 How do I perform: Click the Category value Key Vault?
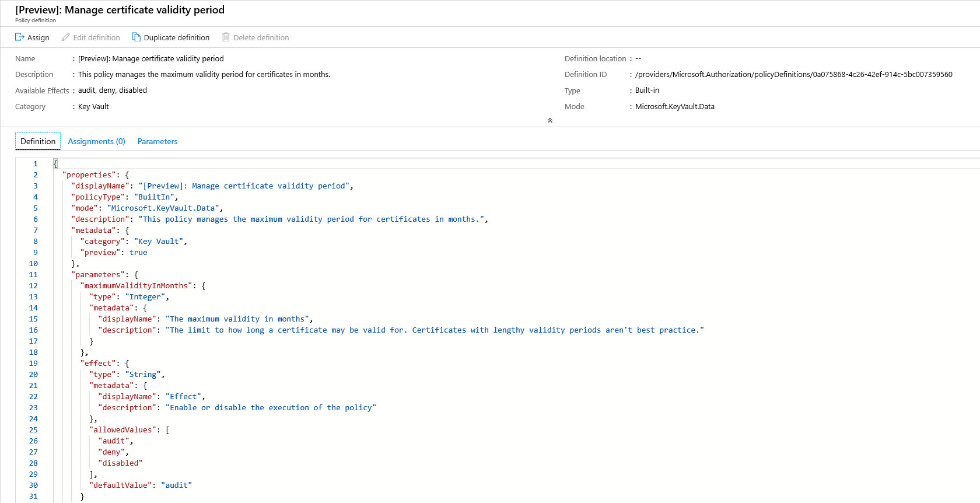[x=93, y=106]
